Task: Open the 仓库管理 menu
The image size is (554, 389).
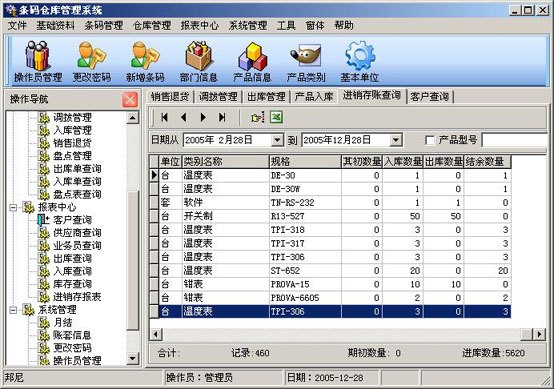Action: coord(152,25)
